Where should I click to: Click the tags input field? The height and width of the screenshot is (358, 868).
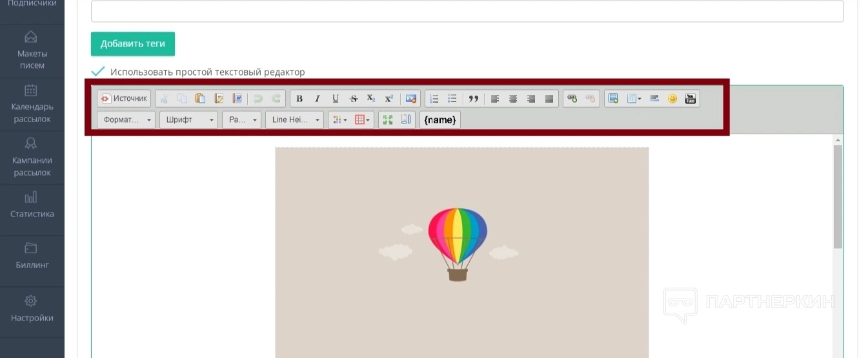467,11
